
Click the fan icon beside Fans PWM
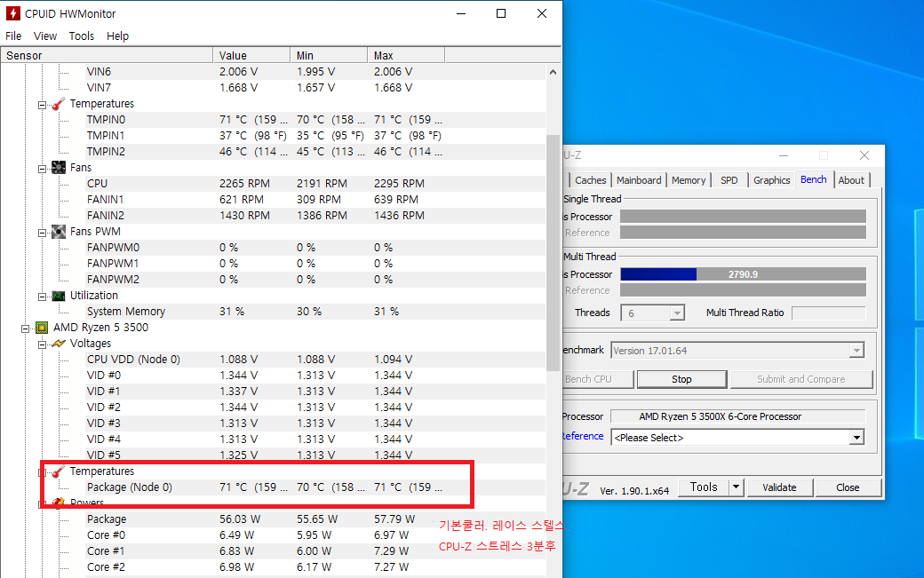[59, 232]
